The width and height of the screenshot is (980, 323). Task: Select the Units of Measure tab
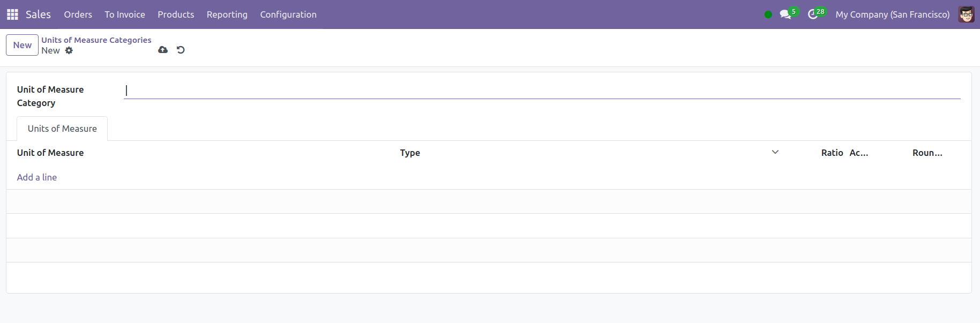(62, 129)
